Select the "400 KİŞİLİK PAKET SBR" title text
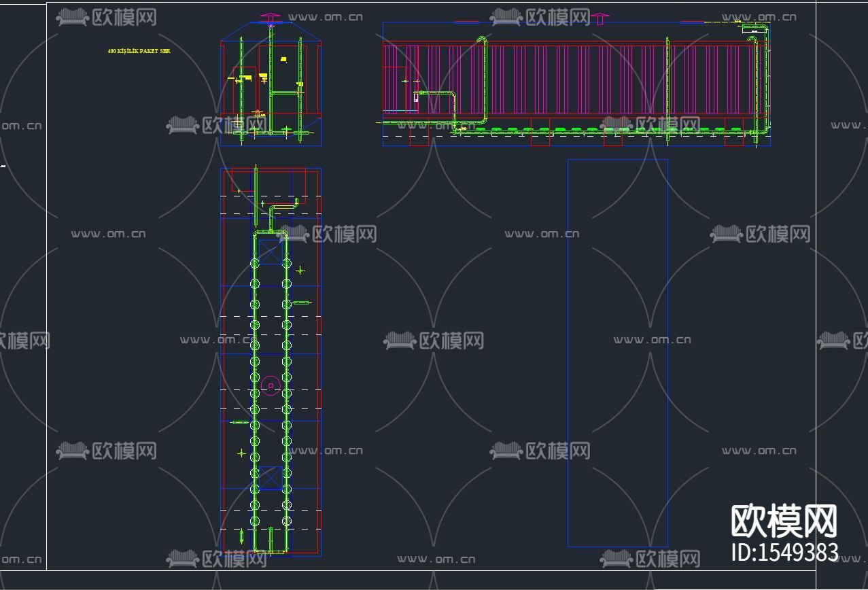Image resolution: width=868 pixels, height=590 pixels. click(x=139, y=51)
